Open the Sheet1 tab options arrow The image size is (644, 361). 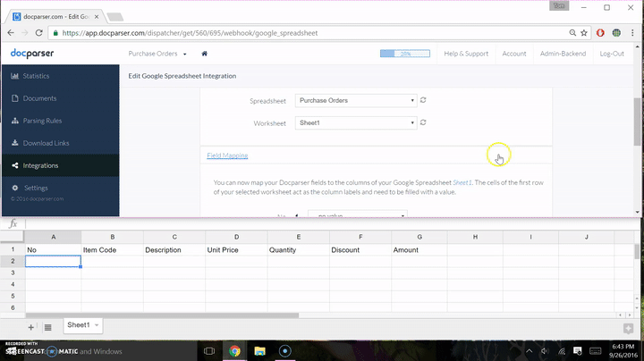tap(97, 325)
